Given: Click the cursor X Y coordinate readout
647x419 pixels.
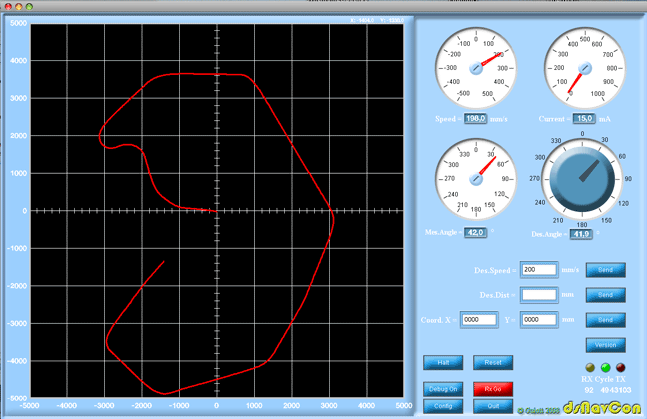Looking at the screenshot, I should (x=377, y=20).
